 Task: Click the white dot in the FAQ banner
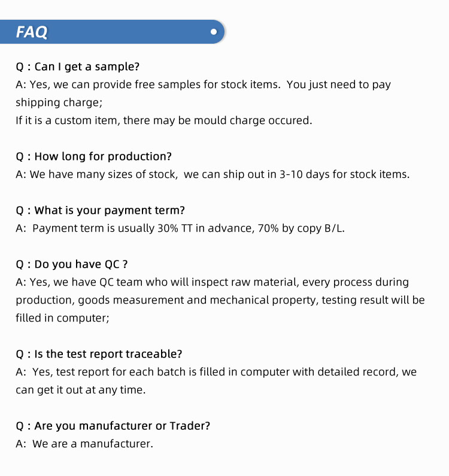(214, 32)
